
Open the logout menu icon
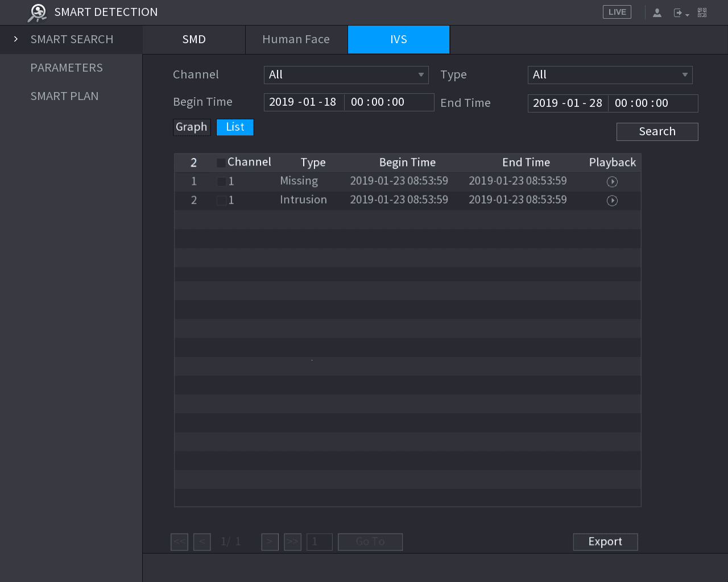[x=681, y=13]
